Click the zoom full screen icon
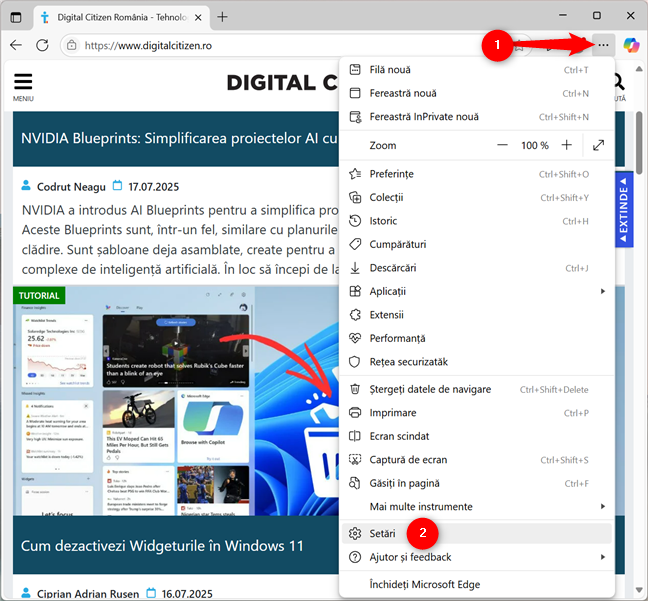 click(598, 145)
